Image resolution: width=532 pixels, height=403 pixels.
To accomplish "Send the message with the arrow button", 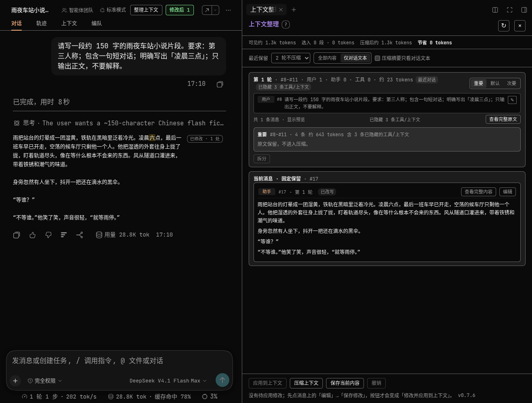I will 222,380.
